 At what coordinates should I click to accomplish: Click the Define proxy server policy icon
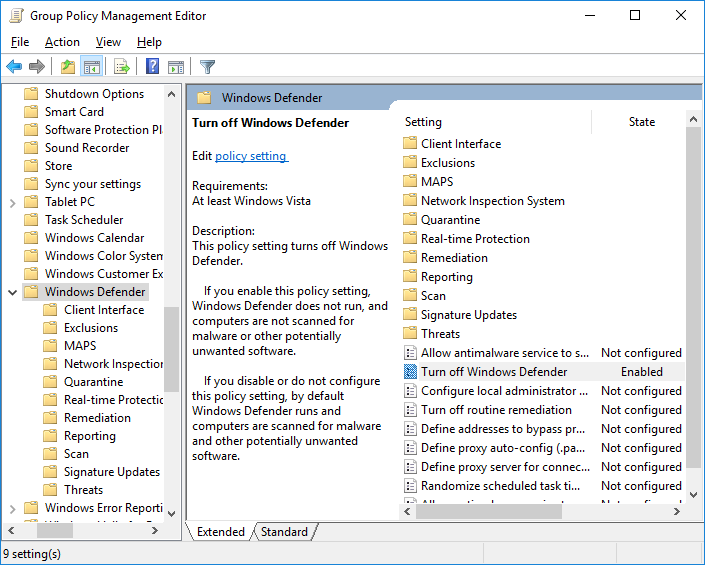coord(410,467)
